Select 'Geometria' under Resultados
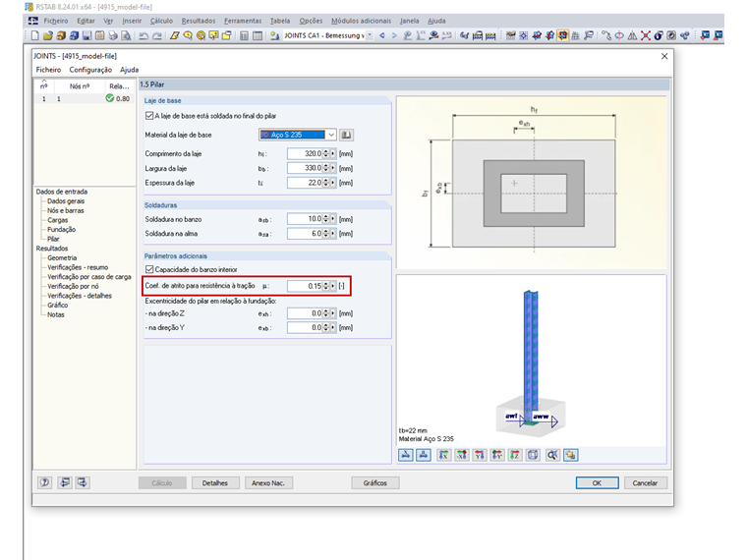The image size is (747, 560). (x=62, y=257)
